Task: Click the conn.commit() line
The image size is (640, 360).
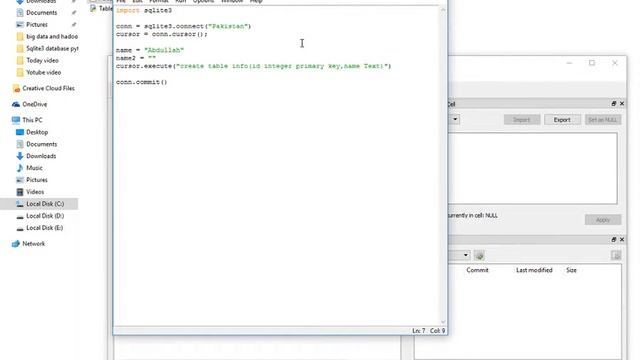Action: point(142,82)
